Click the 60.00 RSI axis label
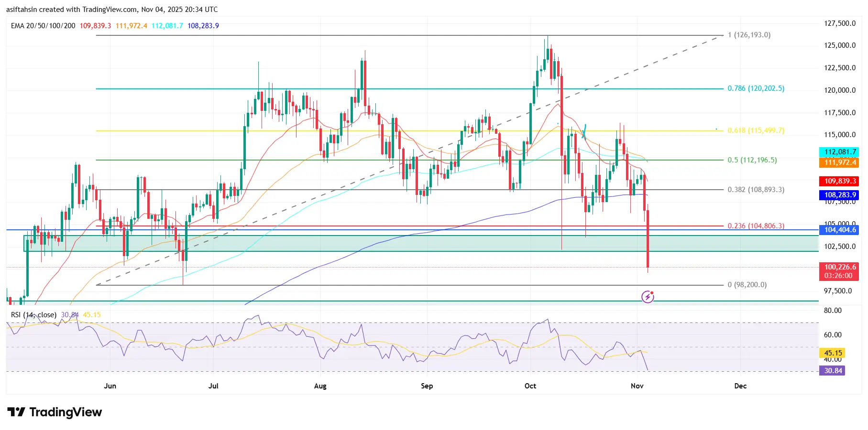This screenshot has height=430, width=868. [x=833, y=335]
